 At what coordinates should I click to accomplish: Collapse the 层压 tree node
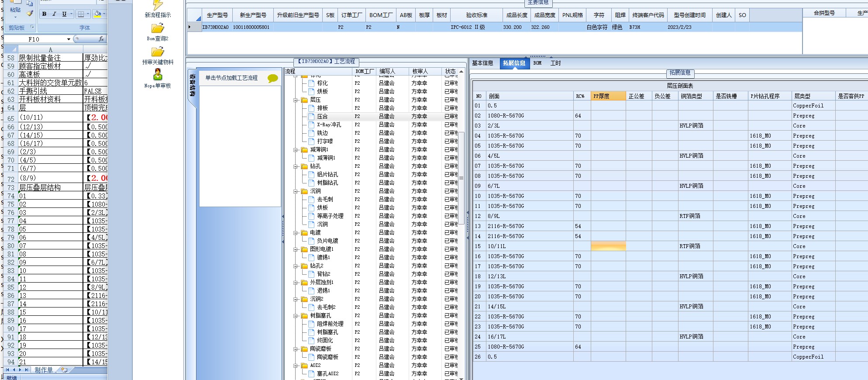tap(296, 100)
